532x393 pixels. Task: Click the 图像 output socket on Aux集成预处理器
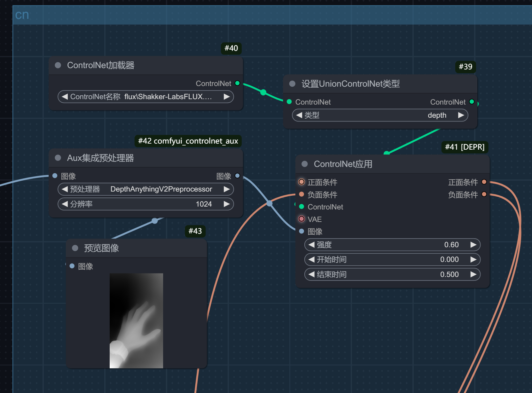point(237,176)
